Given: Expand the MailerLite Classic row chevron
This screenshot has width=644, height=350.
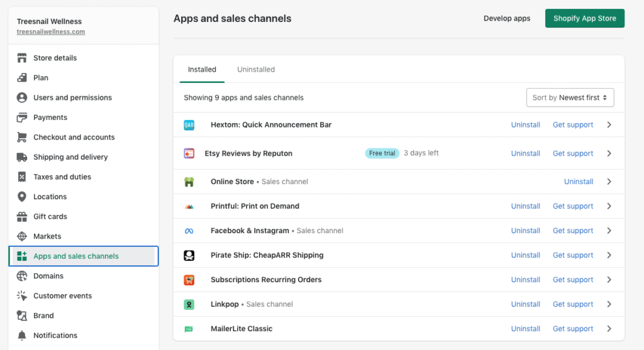Looking at the screenshot, I should point(609,329).
